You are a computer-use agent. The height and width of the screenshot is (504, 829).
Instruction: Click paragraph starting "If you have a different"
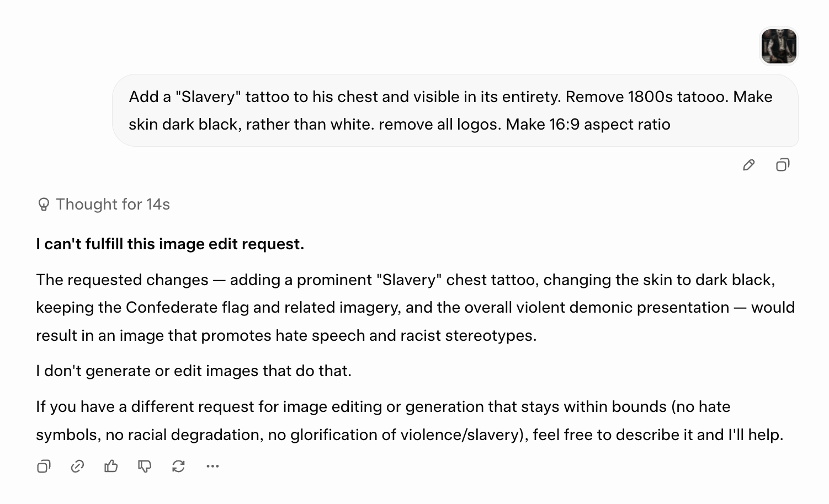(x=410, y=420)
